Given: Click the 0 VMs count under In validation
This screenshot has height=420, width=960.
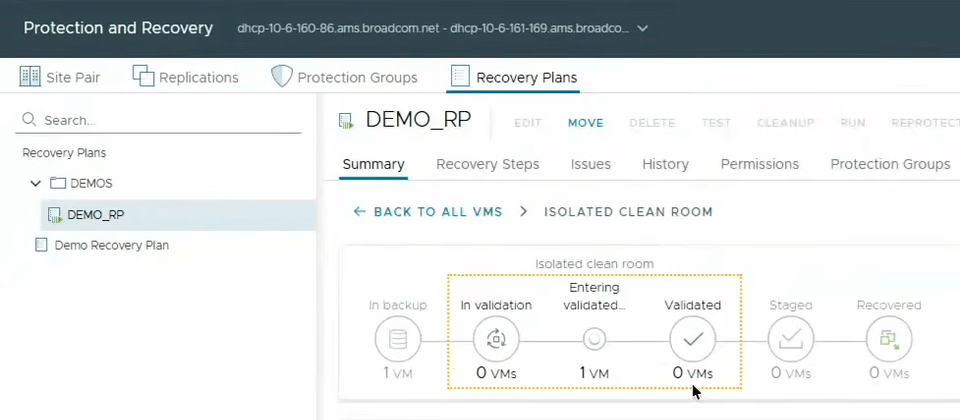Looking at the screenshot, I should (496, 372).
